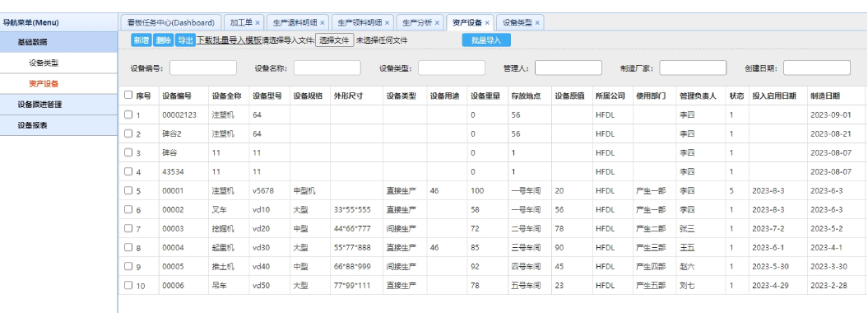
Task: Expand the 设备跟进管理 menu section
Action: tap(58, 104)
